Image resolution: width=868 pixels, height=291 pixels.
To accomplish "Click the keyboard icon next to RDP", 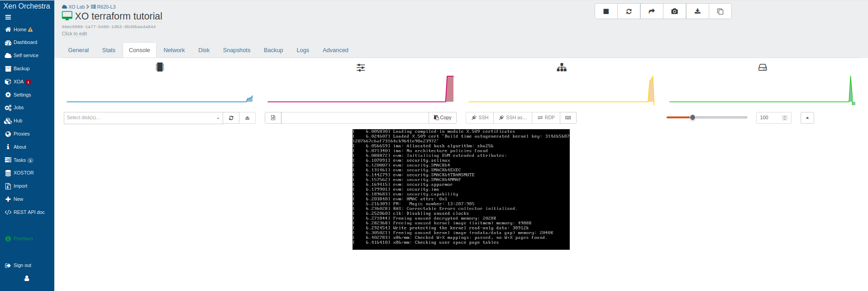I will tap(568, 118).
